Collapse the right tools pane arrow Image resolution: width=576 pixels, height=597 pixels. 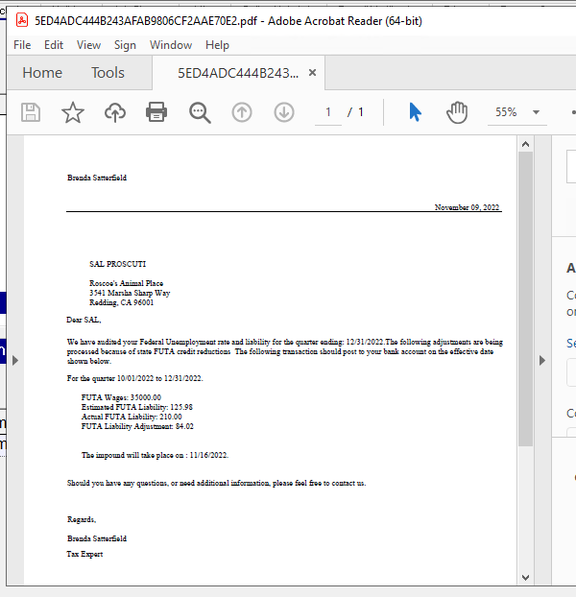point(542,360)
